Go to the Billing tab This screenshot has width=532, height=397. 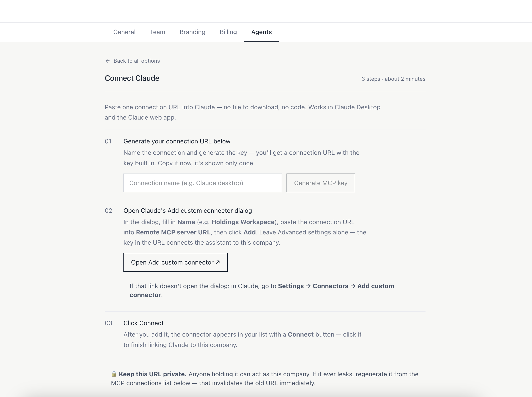click(x=228, y=32)
